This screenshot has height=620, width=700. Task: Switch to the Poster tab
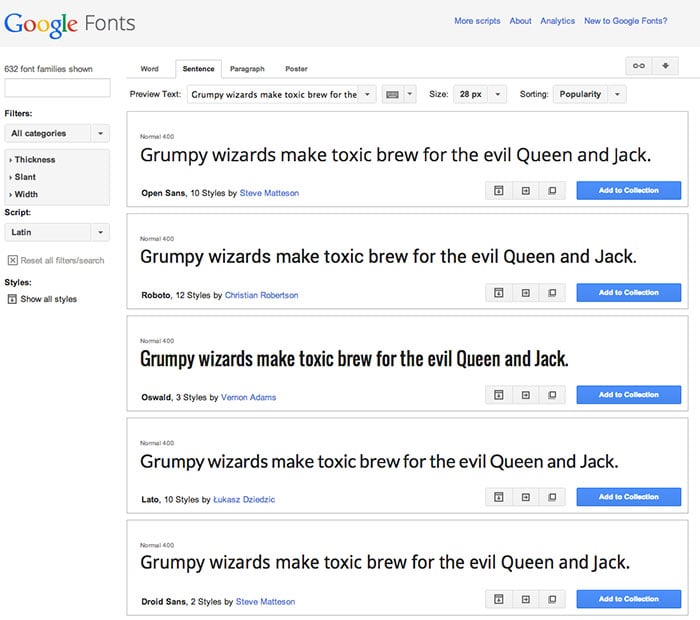click(296, 69)
